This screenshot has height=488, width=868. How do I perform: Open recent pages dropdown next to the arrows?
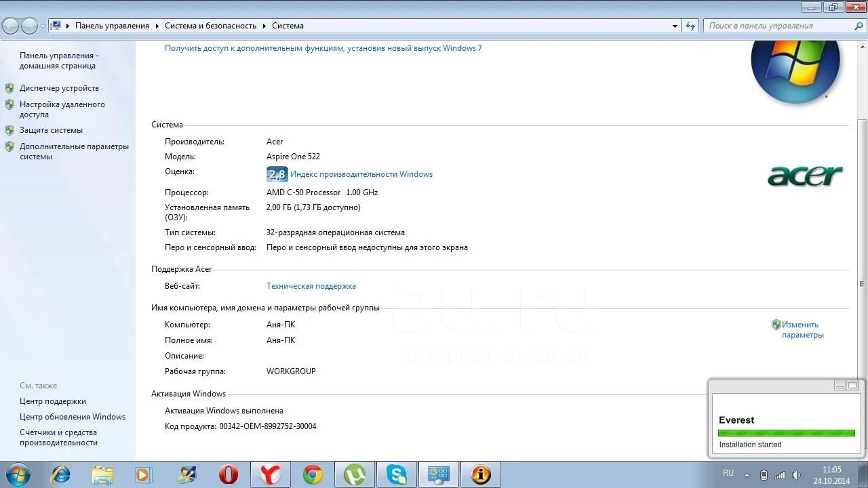click(43, 26)
